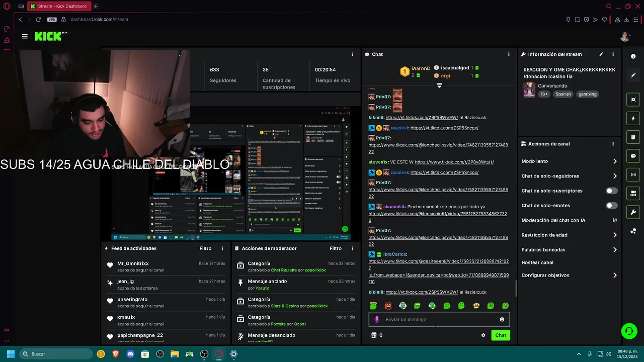Open a new browser tab
This screenshot has height=362, width=644.
[96, 6]
